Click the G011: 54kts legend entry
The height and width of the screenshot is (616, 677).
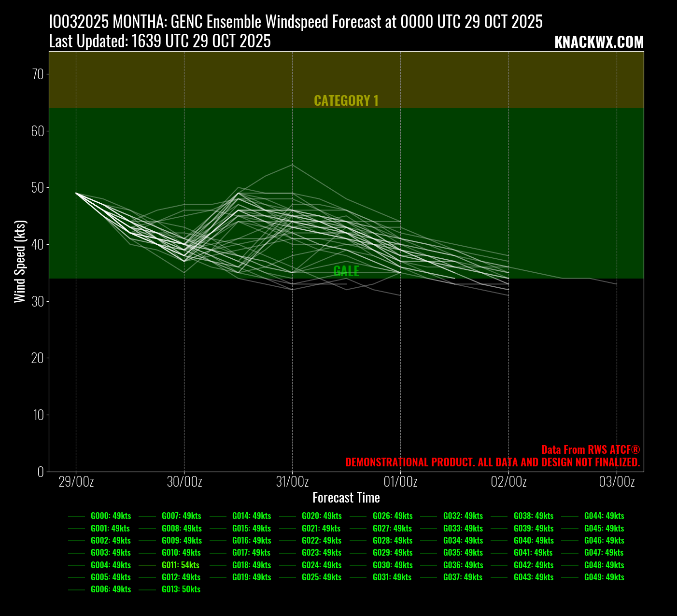180,565
